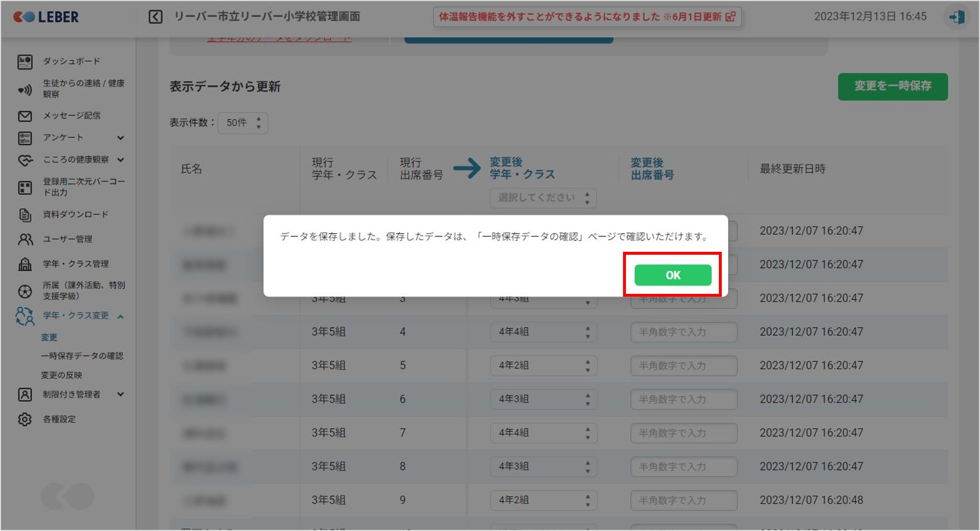Open the 一時保存データの確認 submenu item
Screen dimensions: 980x531
coord(82,356)
